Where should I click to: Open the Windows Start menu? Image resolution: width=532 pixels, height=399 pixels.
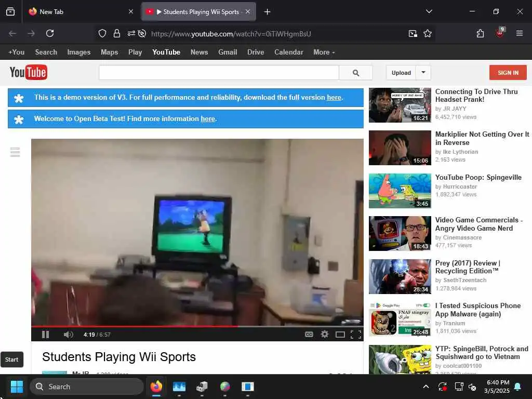(x=17, y=387)
